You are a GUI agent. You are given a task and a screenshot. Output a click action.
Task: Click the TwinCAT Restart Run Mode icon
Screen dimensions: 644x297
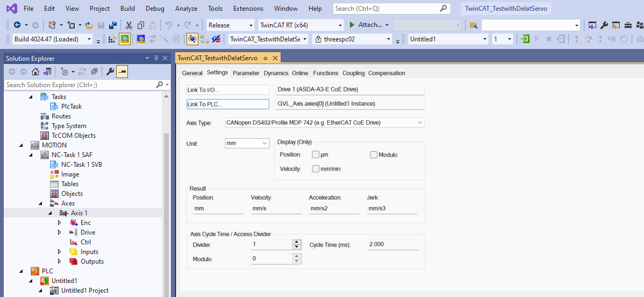pos(125,39)
